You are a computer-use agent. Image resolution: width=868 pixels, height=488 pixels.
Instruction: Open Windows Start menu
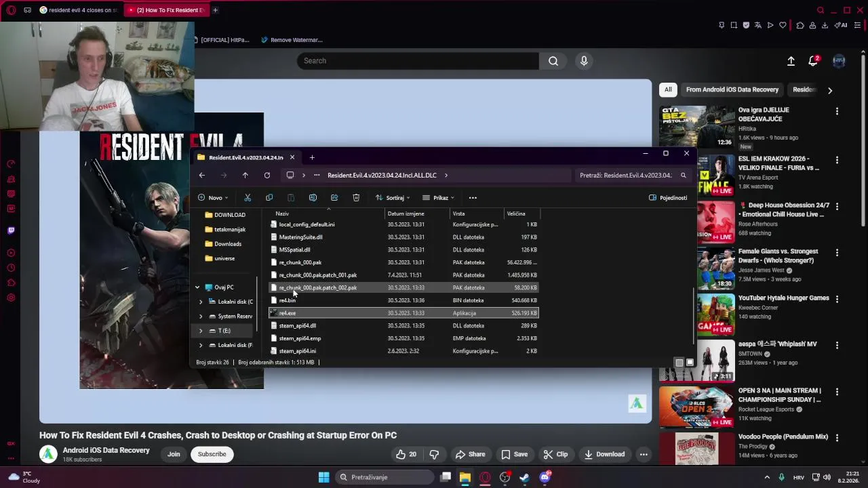(x=324, y=477)
